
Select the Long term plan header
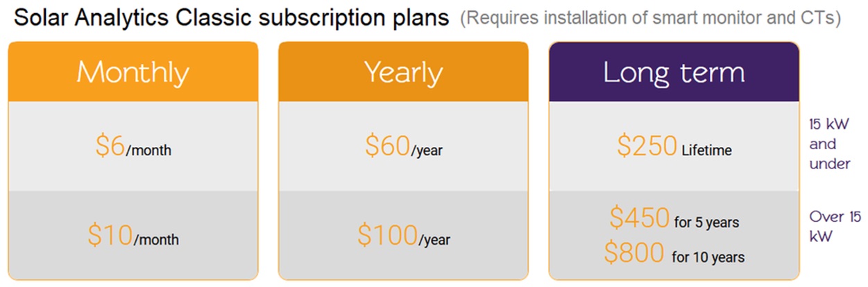coord(674,71)
